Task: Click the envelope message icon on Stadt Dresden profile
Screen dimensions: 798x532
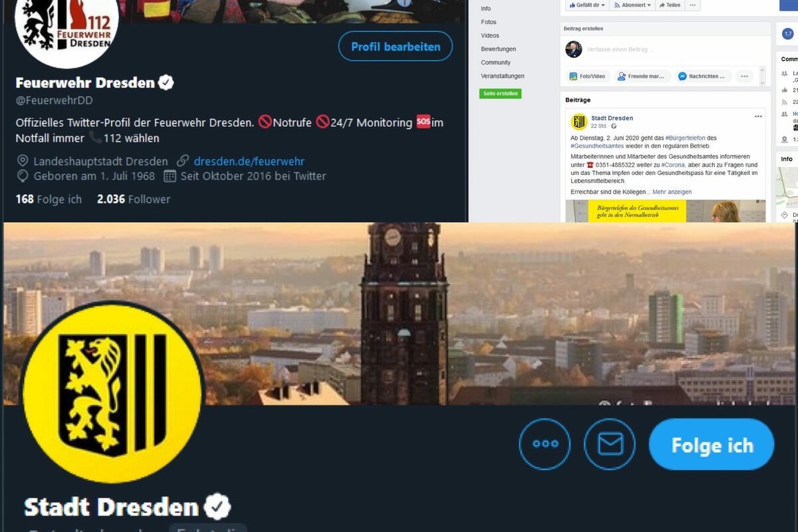Action: [x=610, y=444]
